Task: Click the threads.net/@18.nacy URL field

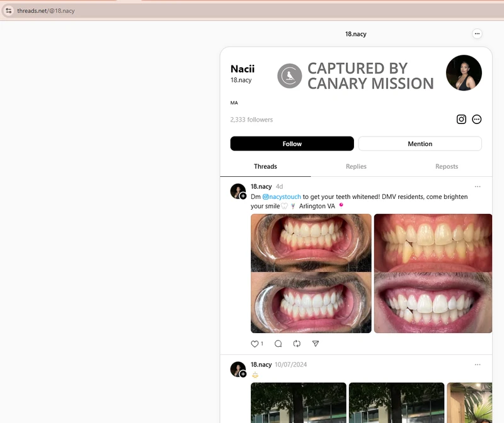Action: (x=45, y=11)
